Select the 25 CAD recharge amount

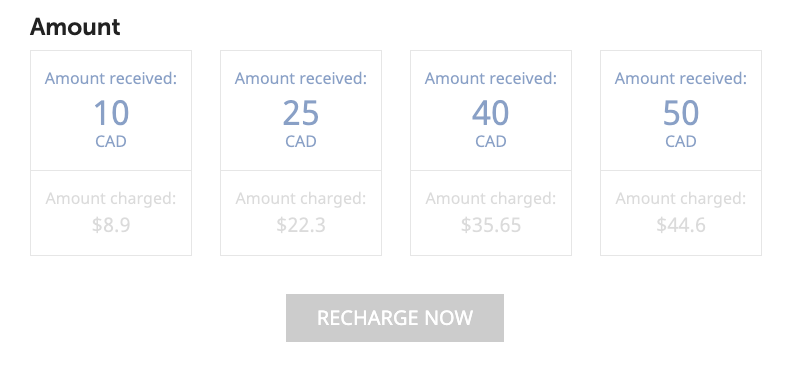[x=301, y=153]
